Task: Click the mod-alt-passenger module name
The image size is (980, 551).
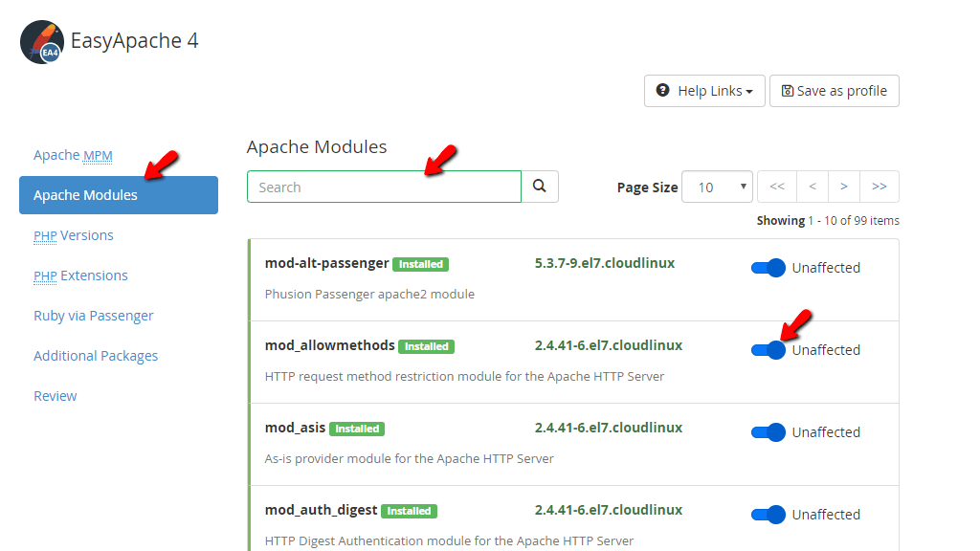Action: tap(327, 263)
